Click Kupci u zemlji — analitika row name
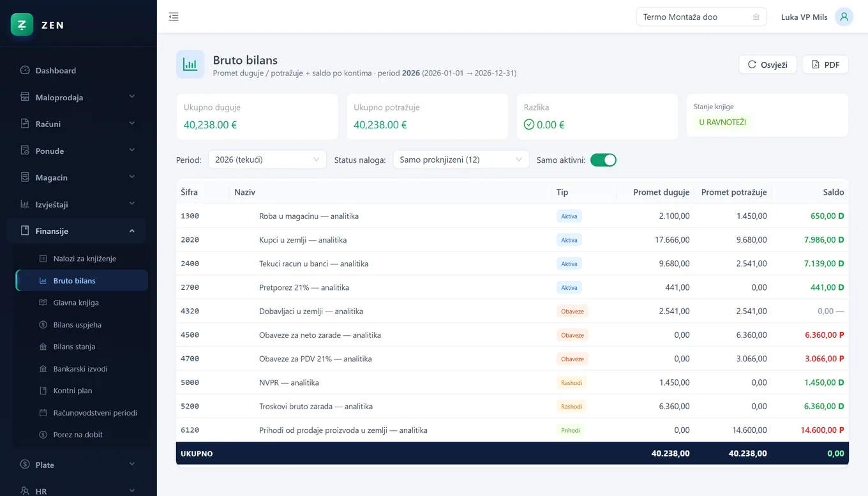The width and height of the screenshot is (868, 496). tap(303, 240)
